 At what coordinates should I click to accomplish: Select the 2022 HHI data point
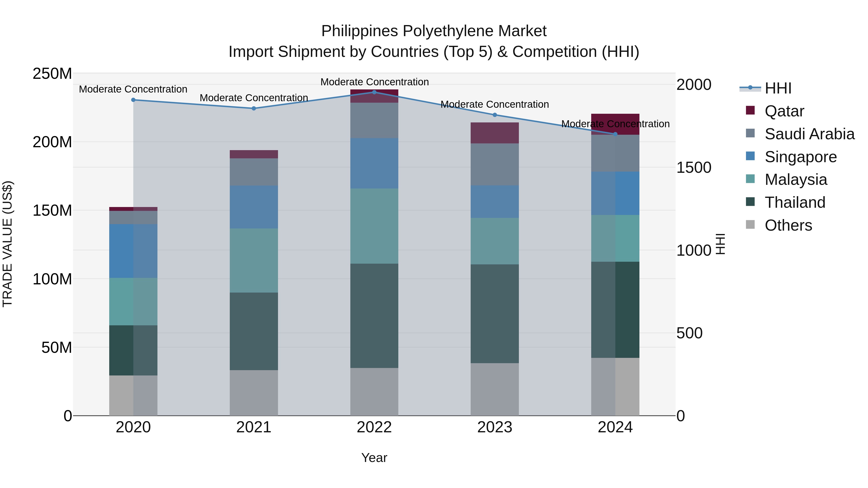[374, 92]
